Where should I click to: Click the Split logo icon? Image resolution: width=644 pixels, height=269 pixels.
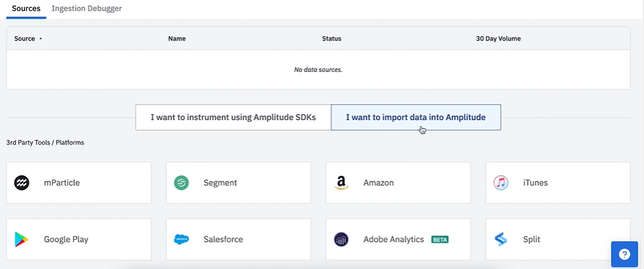coord(501,239)
